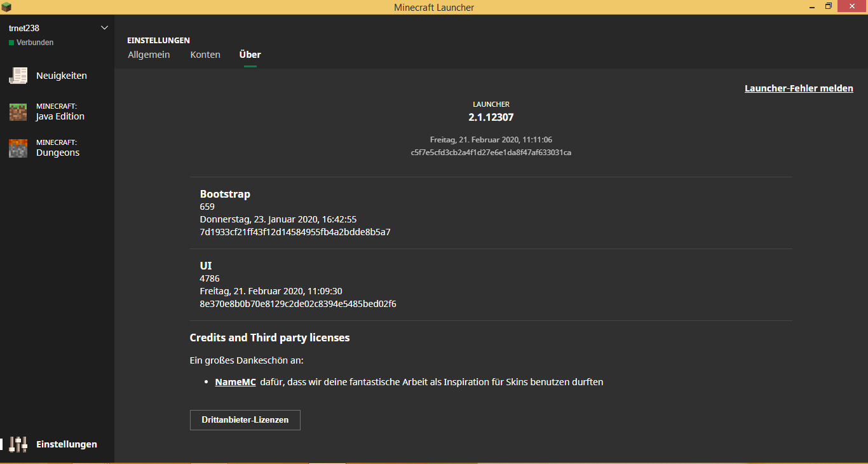This screenshot has height=464, width=868.
Task: Click the Einstellungen sliders icon
Action: click(x=18, y=444)
